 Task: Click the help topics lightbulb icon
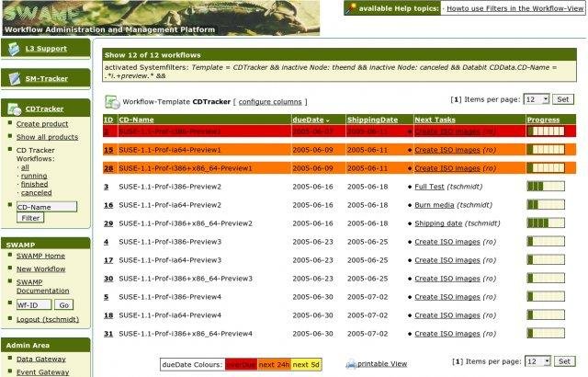pyautogui.click(x=351, y=8)
